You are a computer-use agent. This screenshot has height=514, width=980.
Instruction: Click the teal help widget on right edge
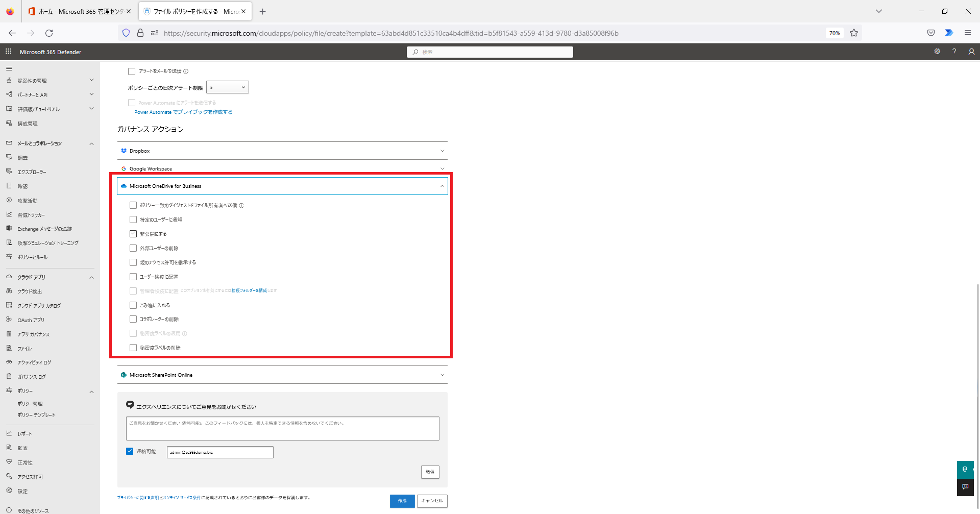[965, 469]
